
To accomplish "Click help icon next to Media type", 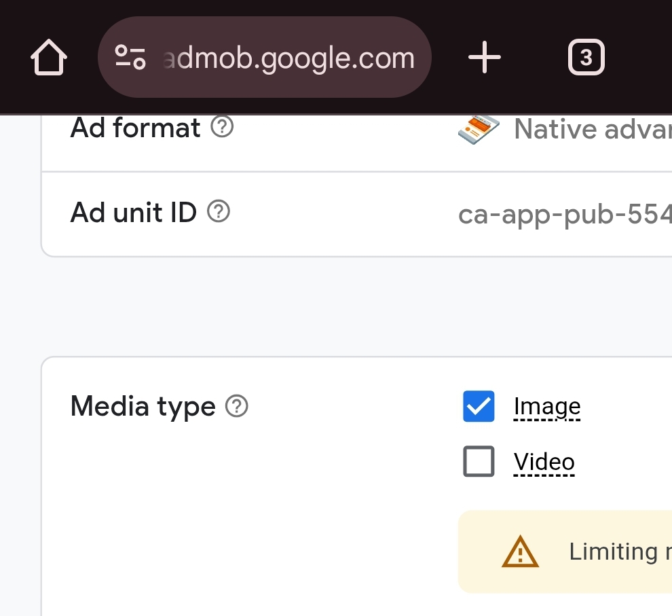I will coord(237,406).
